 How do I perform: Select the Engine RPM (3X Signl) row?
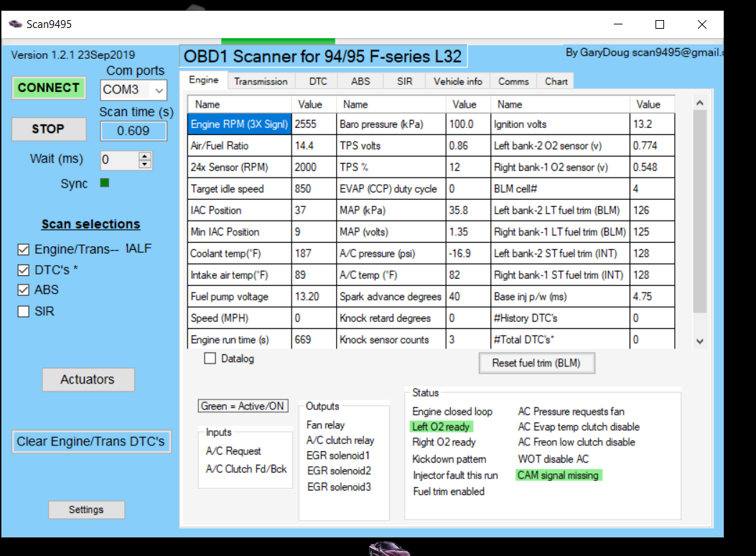[239, 124]
